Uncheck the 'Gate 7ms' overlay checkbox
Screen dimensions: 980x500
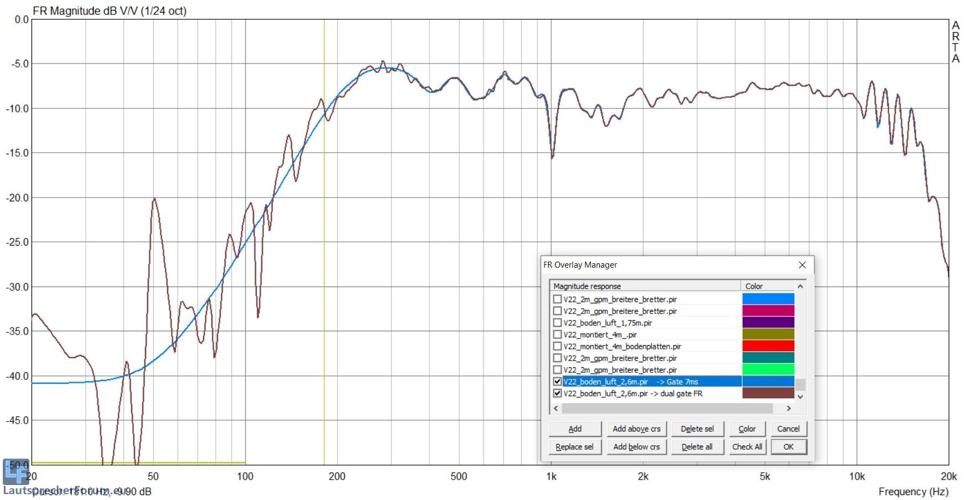pyautogui.click(x=557, y=382)
